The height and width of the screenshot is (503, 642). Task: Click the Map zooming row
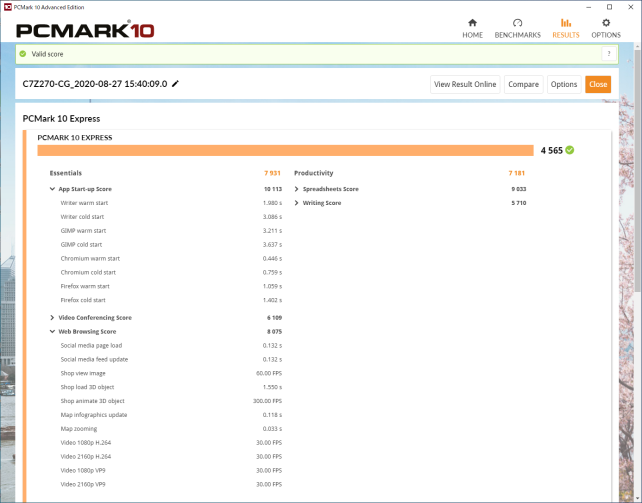click(x=171, y=429)
